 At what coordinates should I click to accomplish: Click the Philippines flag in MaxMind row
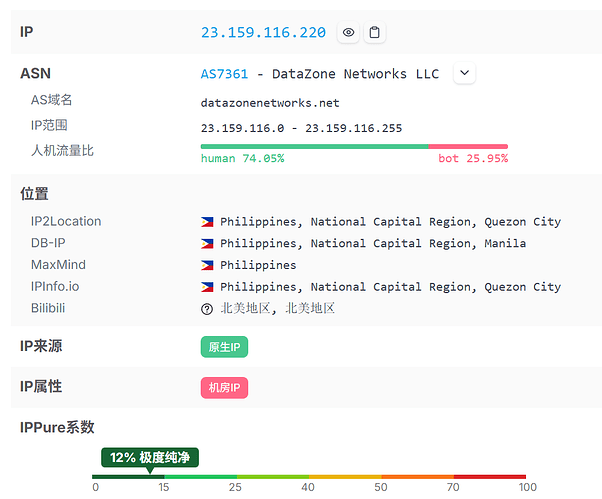coord(207,265)
